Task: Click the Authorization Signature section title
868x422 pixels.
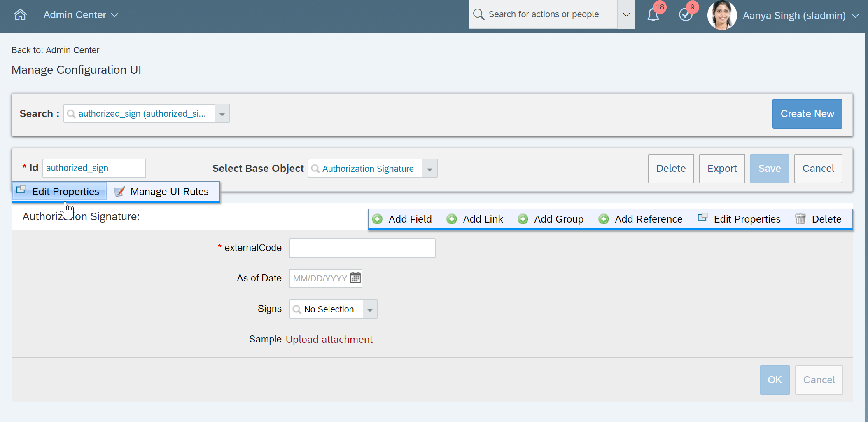Action: (x=81, y=216)
